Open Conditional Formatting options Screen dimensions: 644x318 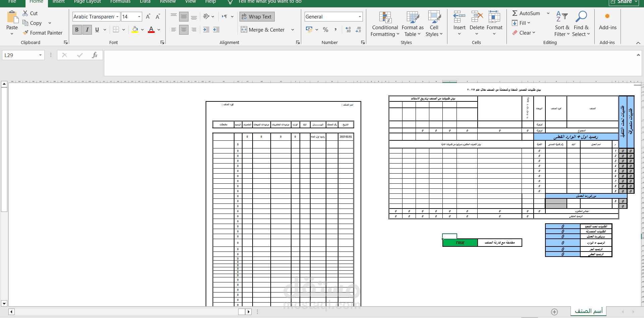pyautogui.click(x=384, y=24)
